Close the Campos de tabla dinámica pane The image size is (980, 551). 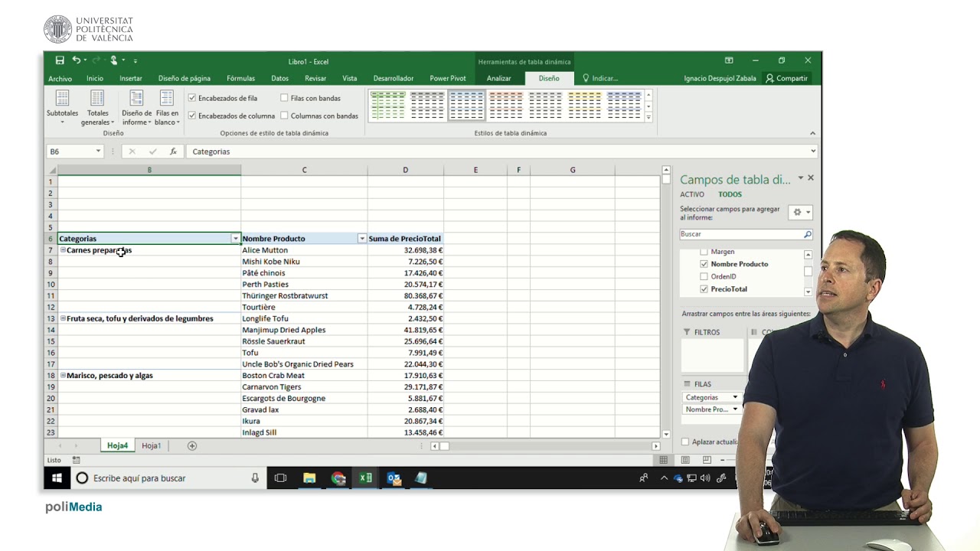811,178
